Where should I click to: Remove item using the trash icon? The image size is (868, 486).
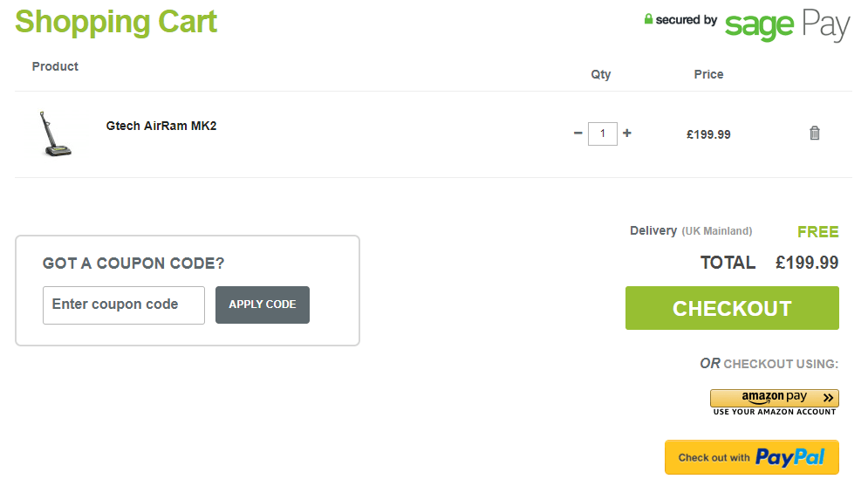[814, 133]
